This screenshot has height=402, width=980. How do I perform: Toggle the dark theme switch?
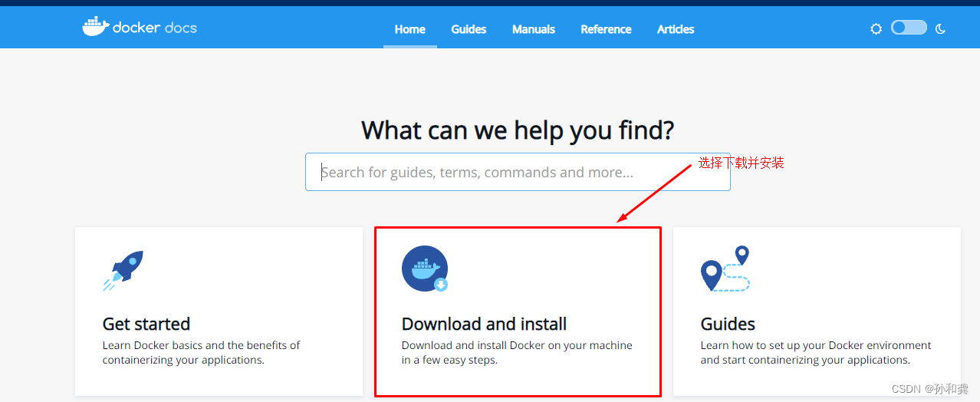point(909,28)
